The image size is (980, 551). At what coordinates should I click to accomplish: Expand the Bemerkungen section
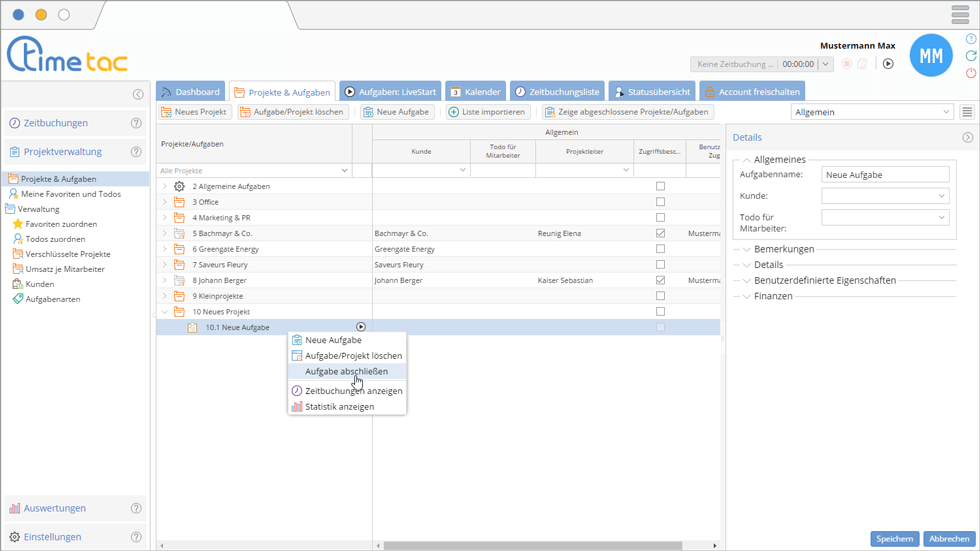tap(783, 249)
